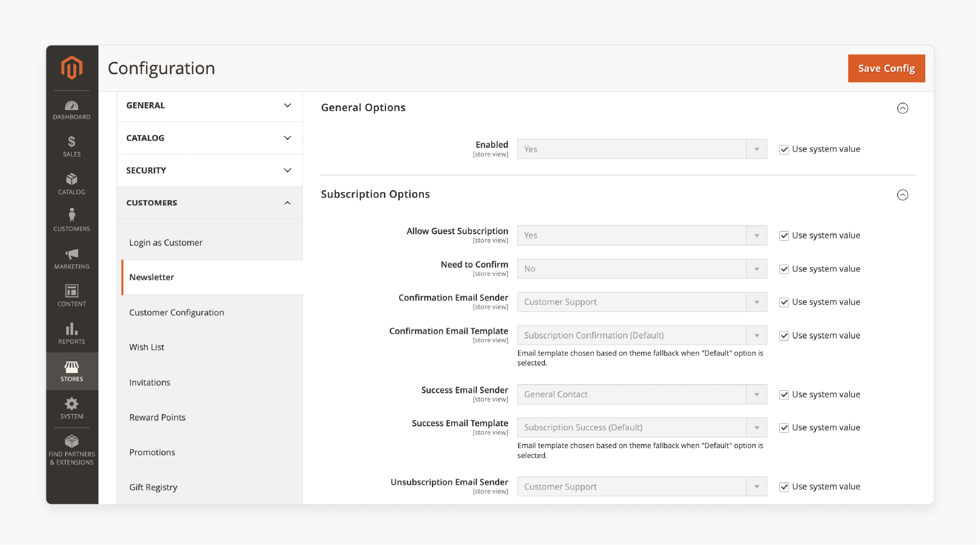Uncheck Use system value for Confirmation Email Template
The width and height of the screenshot is (980, 545).
tap(784, 336)
